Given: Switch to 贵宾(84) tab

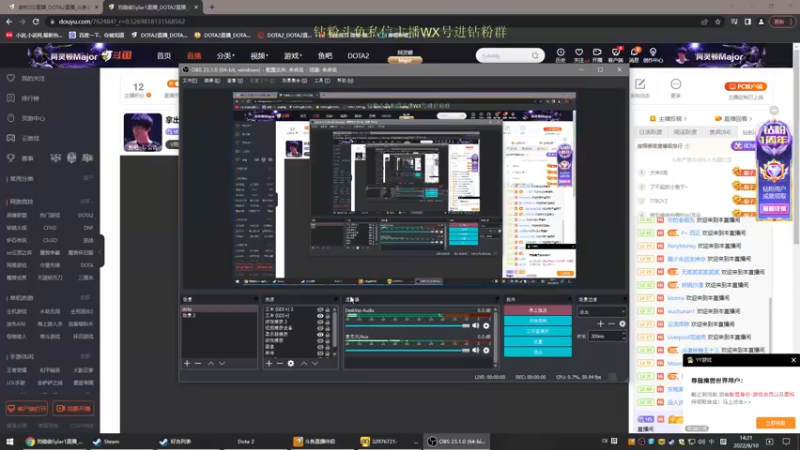Looking at the screenshot, I should tap(719, 132).
